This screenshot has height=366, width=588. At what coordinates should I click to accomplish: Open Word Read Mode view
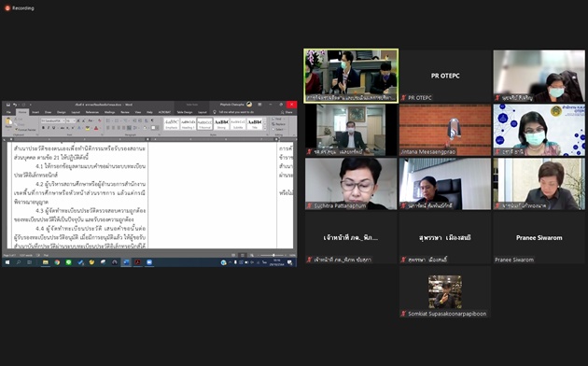[x=233, y=255]
